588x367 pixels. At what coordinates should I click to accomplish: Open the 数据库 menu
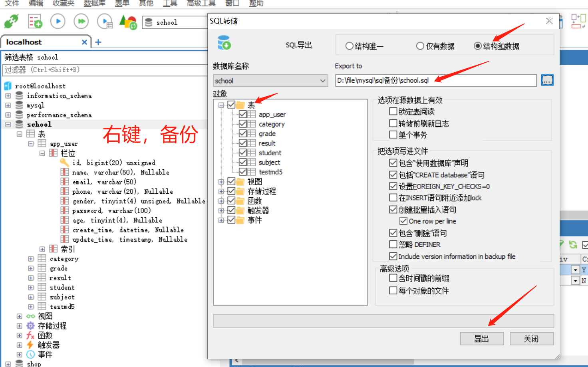click(95, 3)
